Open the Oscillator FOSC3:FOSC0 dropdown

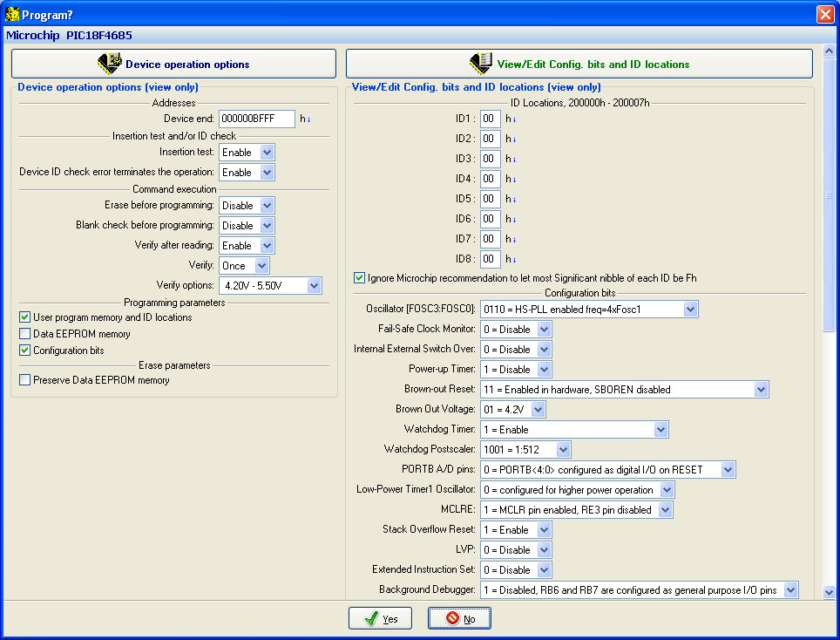click(690, 309)
